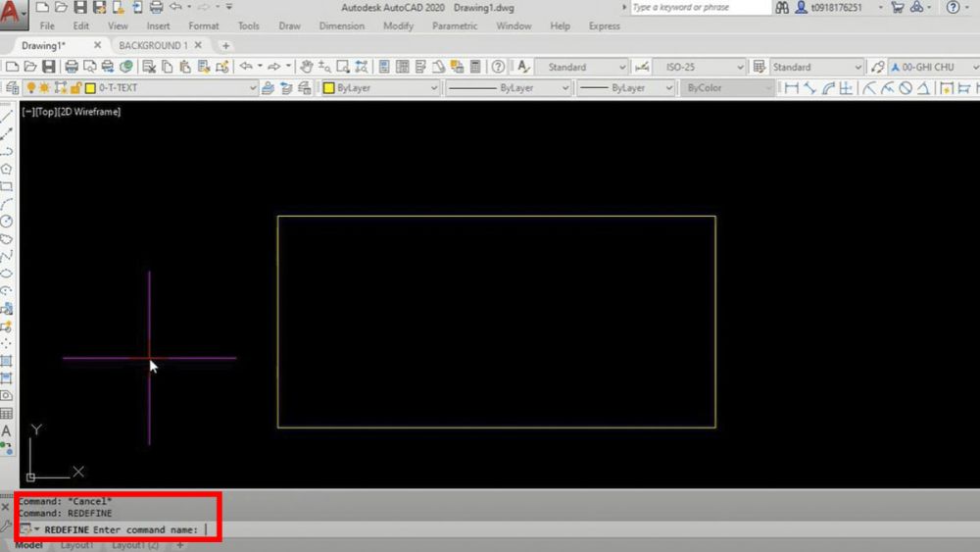Select the Table tool in Draw toolbar
This screenshot has width=980, height=552.
click(7, 413)
